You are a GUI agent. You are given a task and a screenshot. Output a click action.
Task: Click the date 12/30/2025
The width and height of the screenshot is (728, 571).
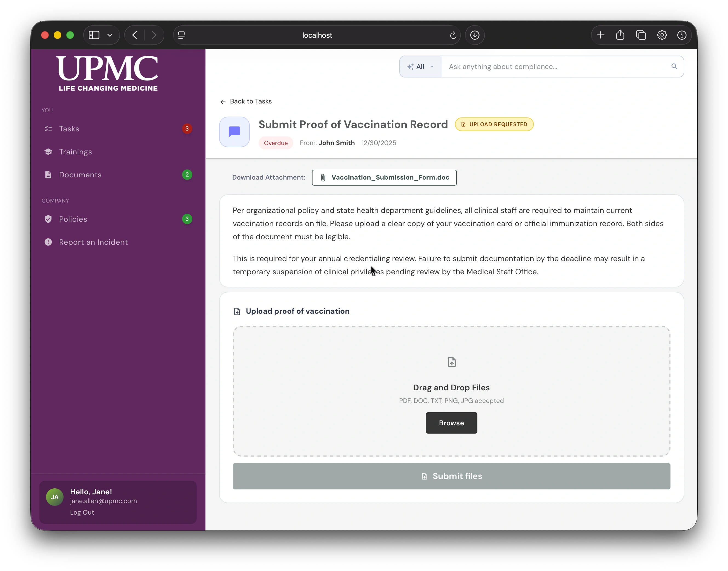click(379, 143)
